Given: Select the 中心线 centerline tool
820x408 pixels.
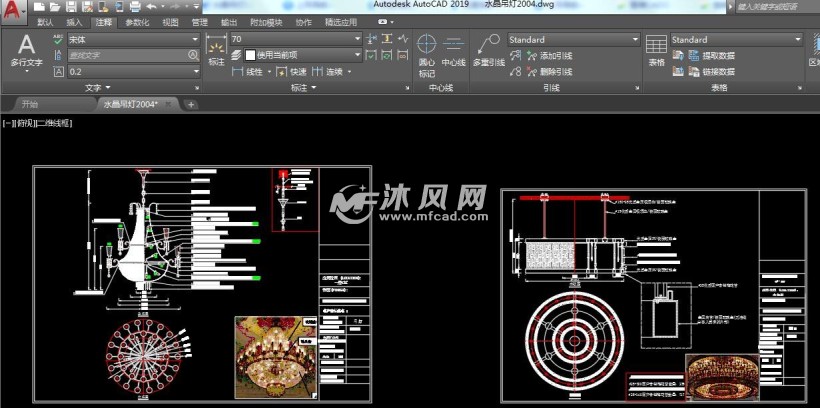Looking at the screenshot, I should point(453,51).
